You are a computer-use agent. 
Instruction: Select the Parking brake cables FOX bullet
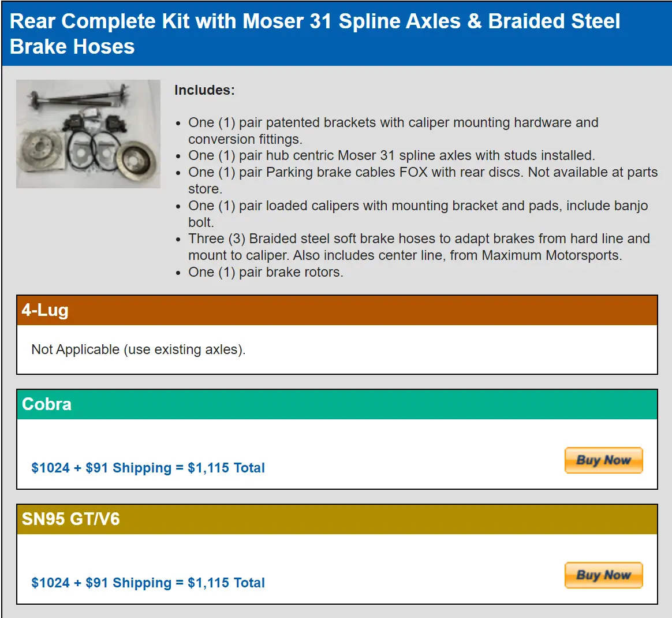[x=423, y=181]
